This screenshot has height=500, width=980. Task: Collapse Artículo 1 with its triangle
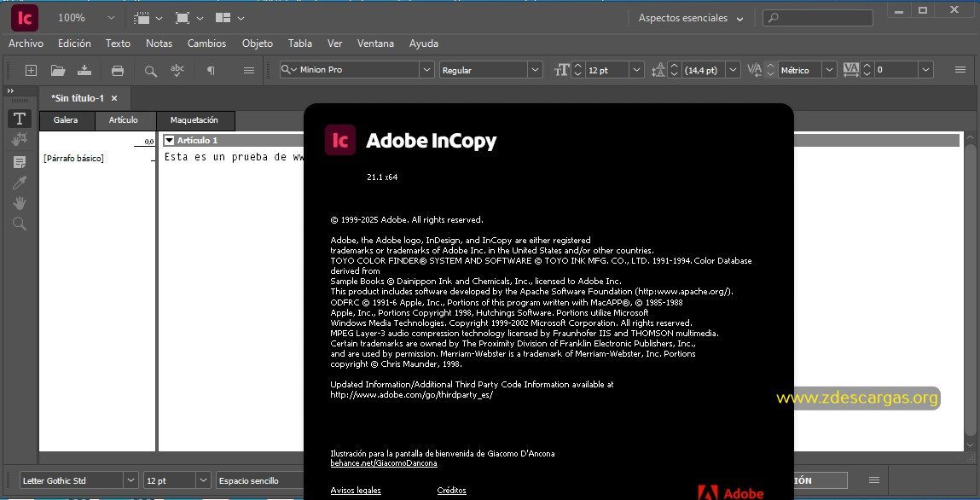(169, 140)
